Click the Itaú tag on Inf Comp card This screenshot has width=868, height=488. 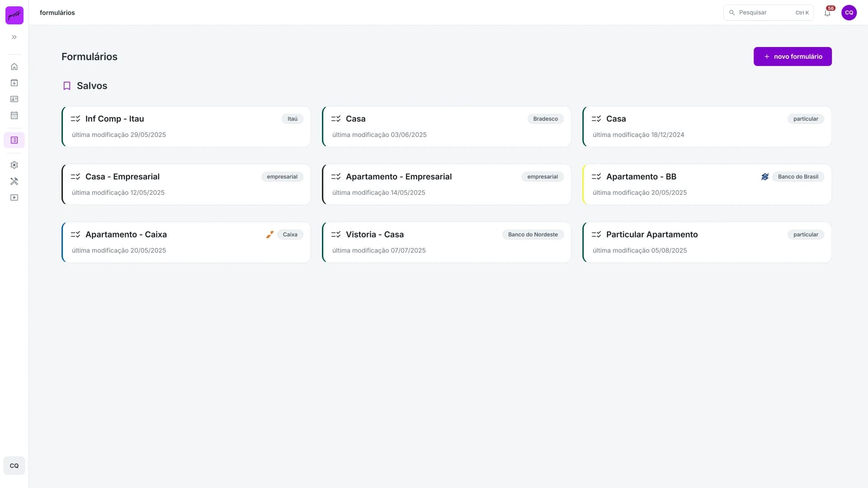point(292,119)
